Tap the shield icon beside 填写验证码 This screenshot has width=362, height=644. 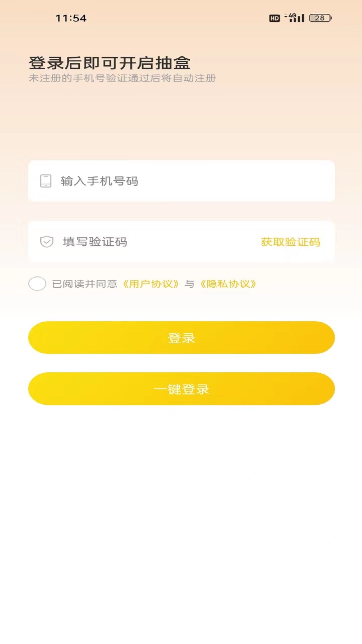(x=47, y=241)
